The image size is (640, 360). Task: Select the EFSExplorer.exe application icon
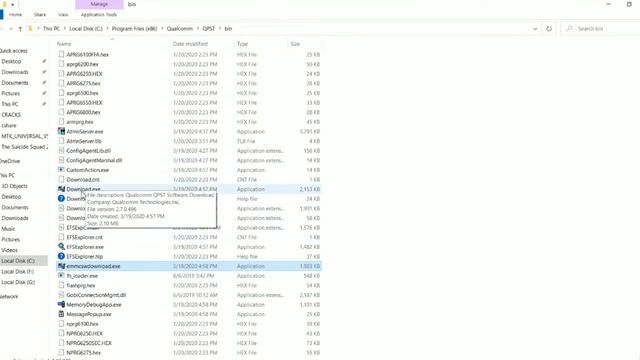[61, 247]
